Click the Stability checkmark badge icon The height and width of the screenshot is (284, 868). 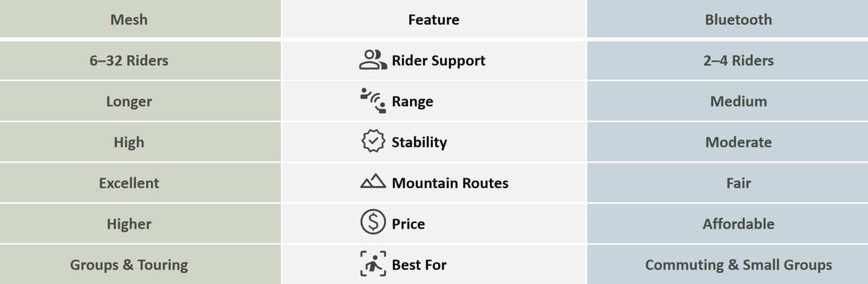tap(373, 142)
